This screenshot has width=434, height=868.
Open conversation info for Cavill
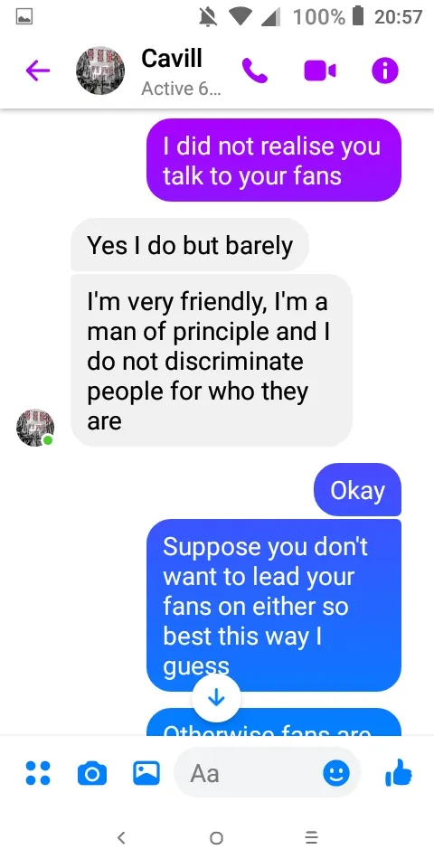point(385,71)
